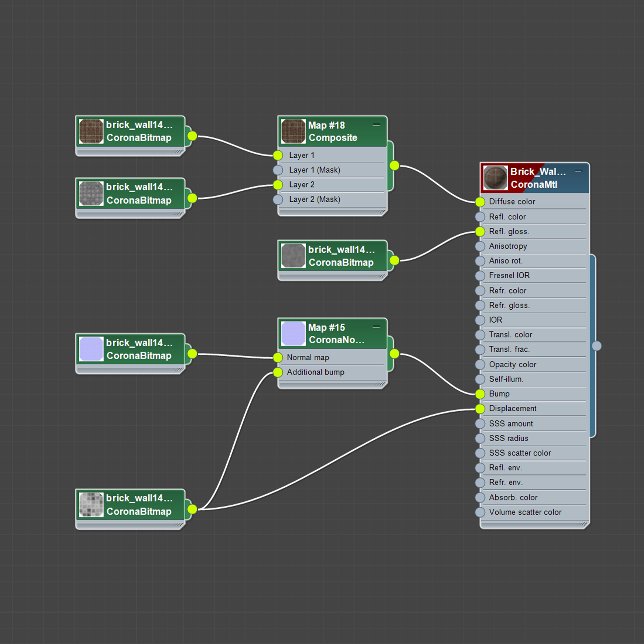The width and height of the screenshot is (644, 644).
Task: Click the Composite node output socket
Action: 394,165
